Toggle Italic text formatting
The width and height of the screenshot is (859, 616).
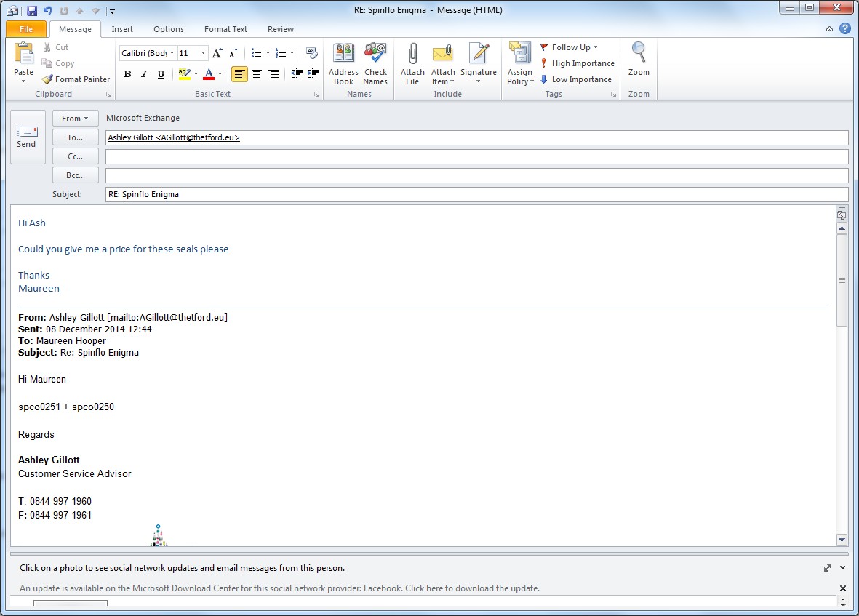click(x=144, y=74)
